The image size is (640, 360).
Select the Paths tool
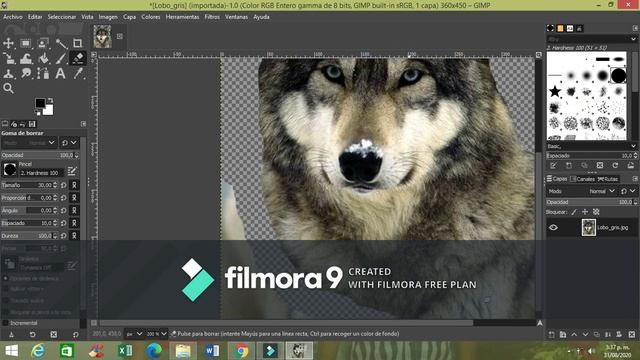click(43, 73)
